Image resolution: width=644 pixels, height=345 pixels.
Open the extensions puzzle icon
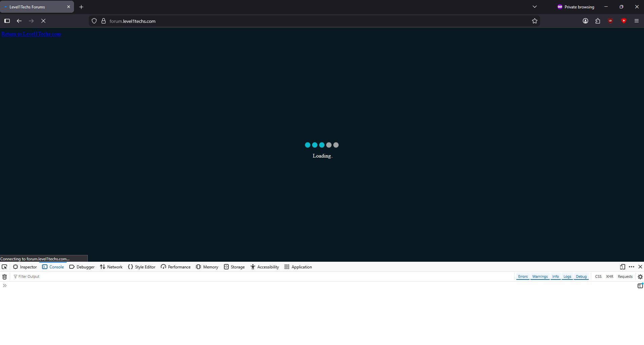point(598,21)
